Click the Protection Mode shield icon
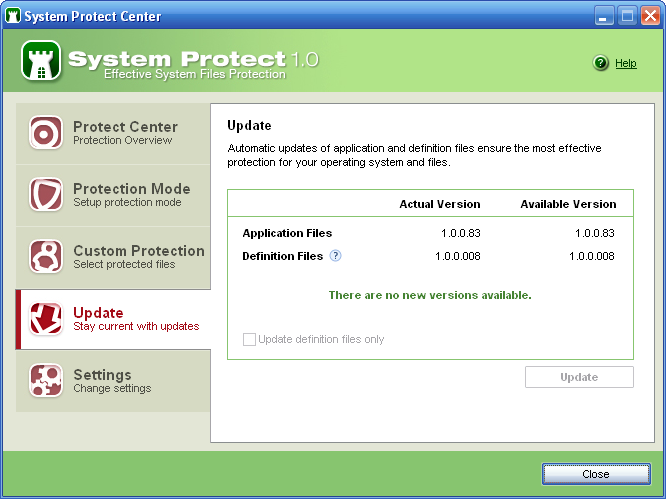This screenshot has width=666, height=499. 45,195
